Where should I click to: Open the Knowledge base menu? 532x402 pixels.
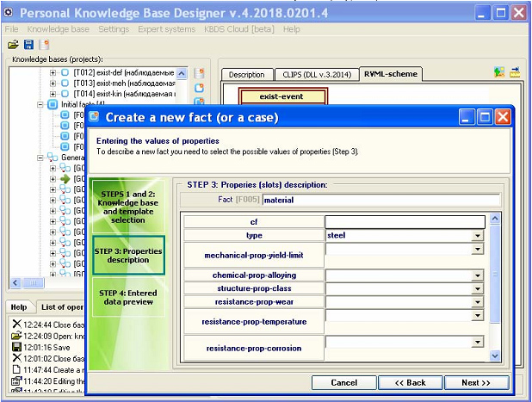coord(59,29)
